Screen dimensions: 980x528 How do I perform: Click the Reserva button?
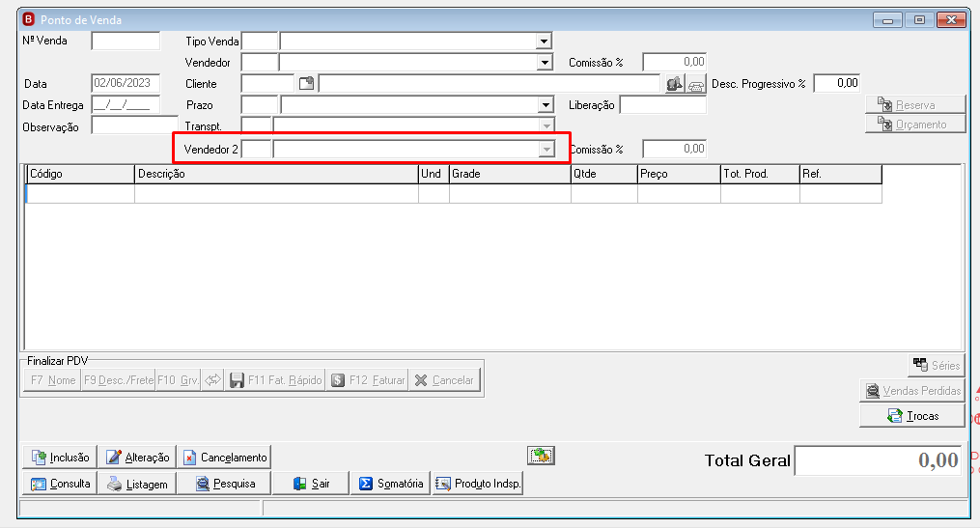(x=915, y=105)
